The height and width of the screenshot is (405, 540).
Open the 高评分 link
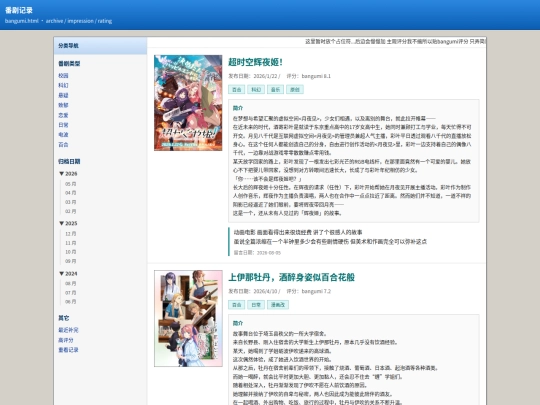pyautogui.click(x=66, y=340)
